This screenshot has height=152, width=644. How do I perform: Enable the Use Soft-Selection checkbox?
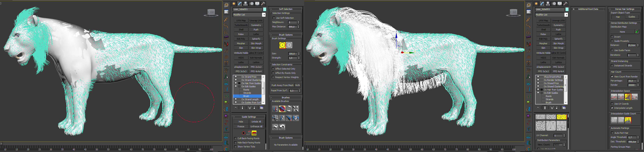pyautogui.click(x=274, y=18)
